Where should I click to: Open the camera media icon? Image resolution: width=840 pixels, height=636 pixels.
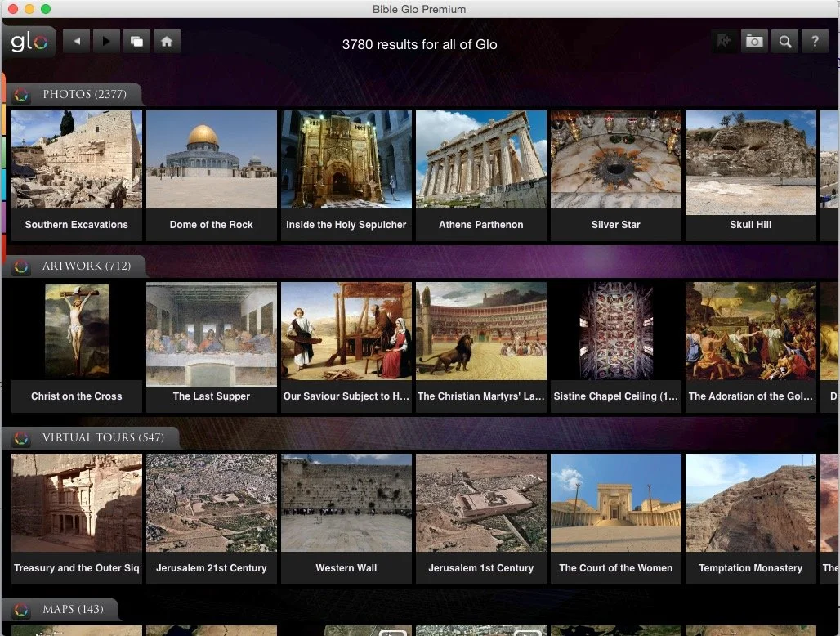point(754,41)
